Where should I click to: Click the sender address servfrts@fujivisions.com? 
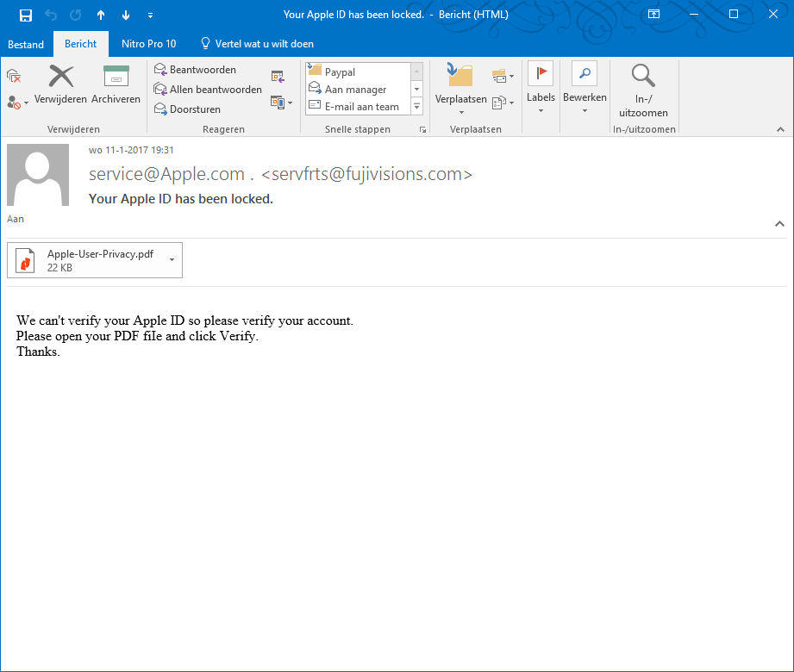pos(366,174)
